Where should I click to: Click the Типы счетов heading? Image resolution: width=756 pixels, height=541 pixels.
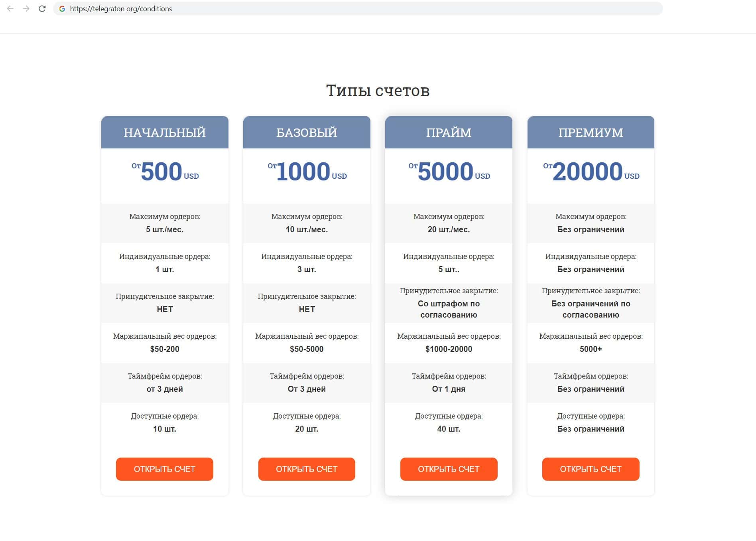click(378, 91)
